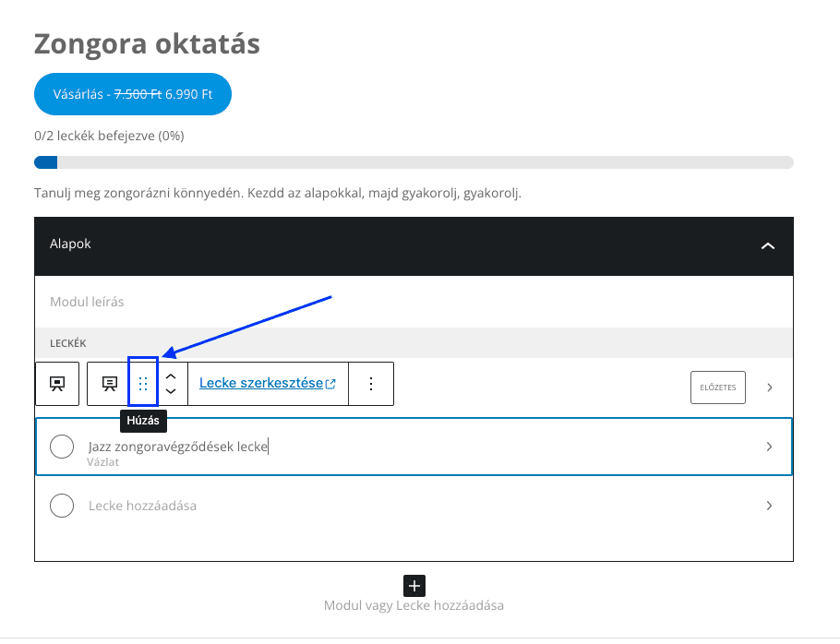Click the plus button to add module or lesson
This screenshot has height=644, width=840.
(x=414, y=586)
